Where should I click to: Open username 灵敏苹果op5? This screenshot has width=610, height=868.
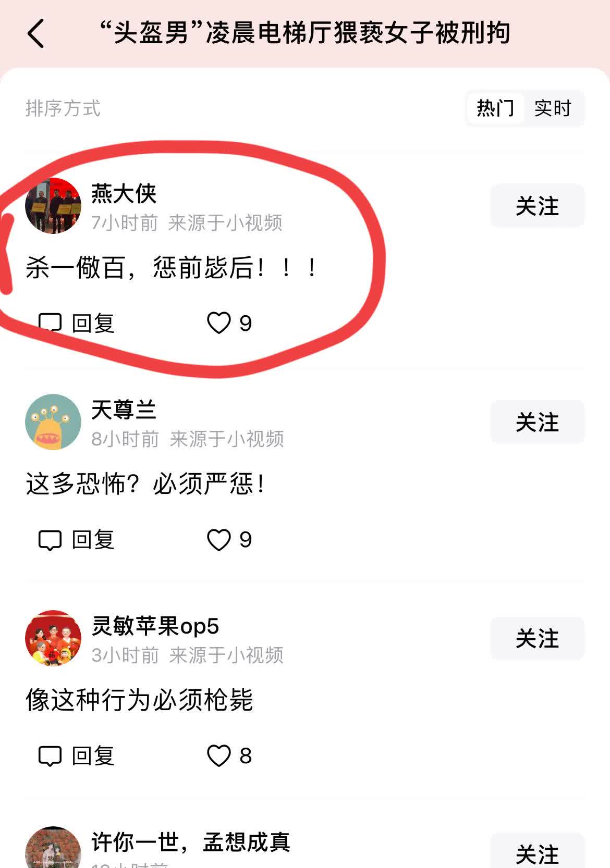155,626
